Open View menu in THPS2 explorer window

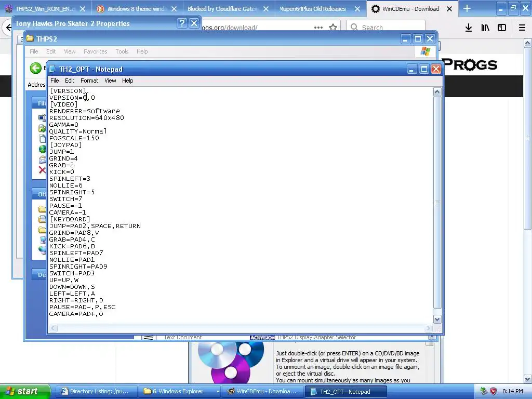coord(70,51)
